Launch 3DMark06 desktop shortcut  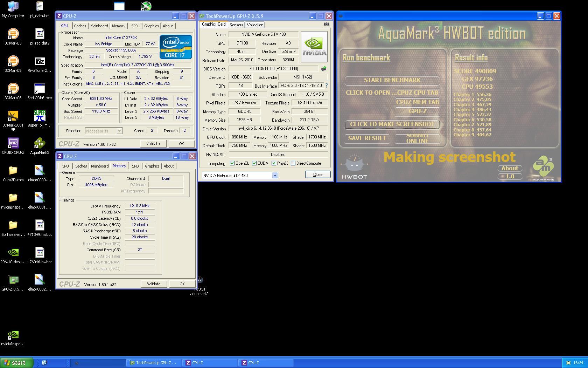click(x=13, y=91)
